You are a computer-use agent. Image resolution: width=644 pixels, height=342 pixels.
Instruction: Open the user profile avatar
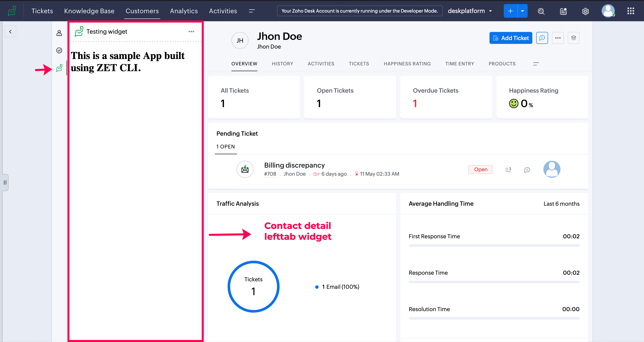tap(608, 11)
